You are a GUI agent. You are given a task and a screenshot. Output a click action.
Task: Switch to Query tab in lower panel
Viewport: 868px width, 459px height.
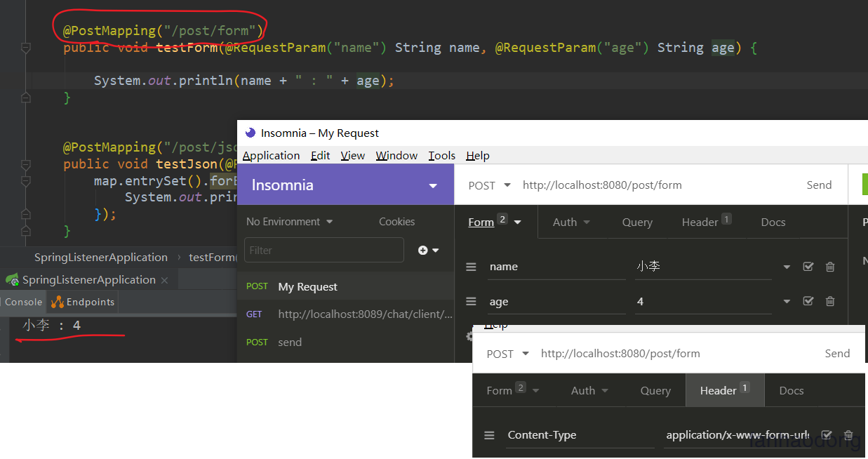point(655,390)
